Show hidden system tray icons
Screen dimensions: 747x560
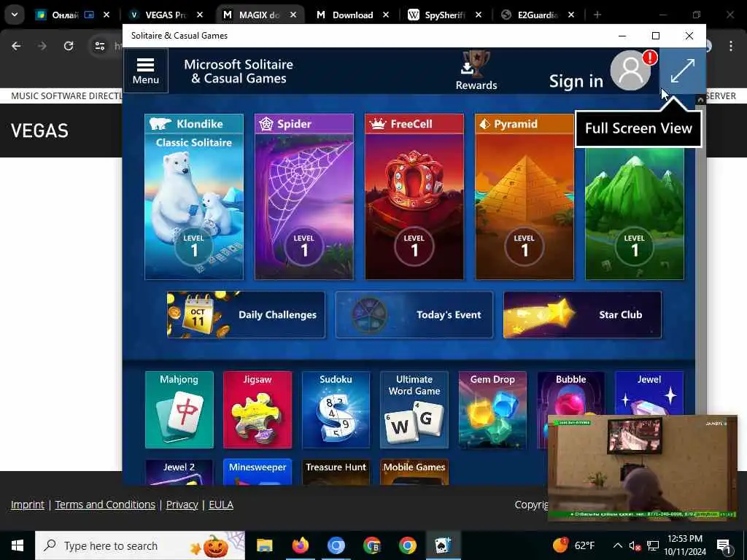coord(617,545)
